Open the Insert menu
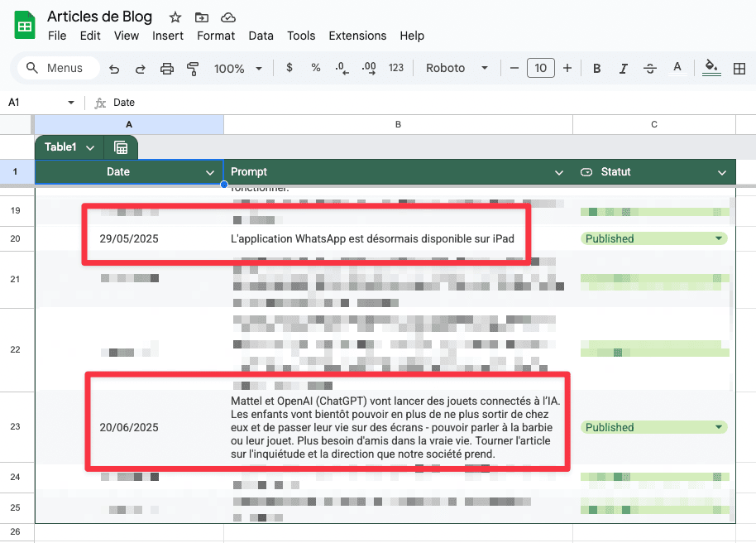This screenshot has height=543, width=756. 168,36
